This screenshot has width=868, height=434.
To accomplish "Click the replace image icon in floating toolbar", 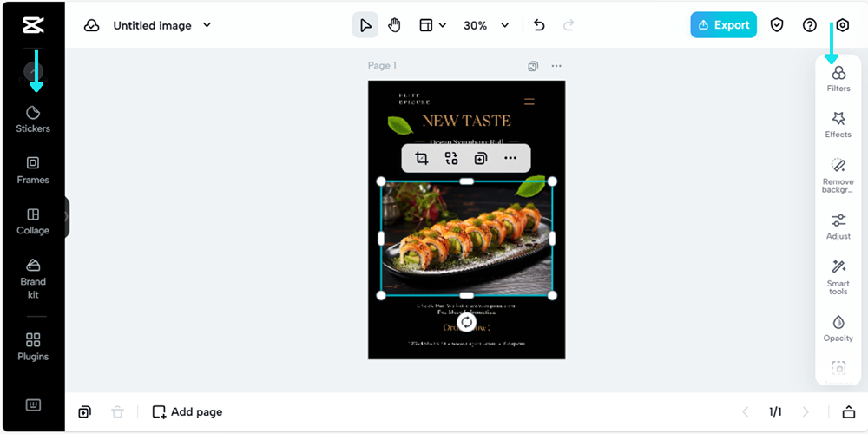I will click(451, 159).
